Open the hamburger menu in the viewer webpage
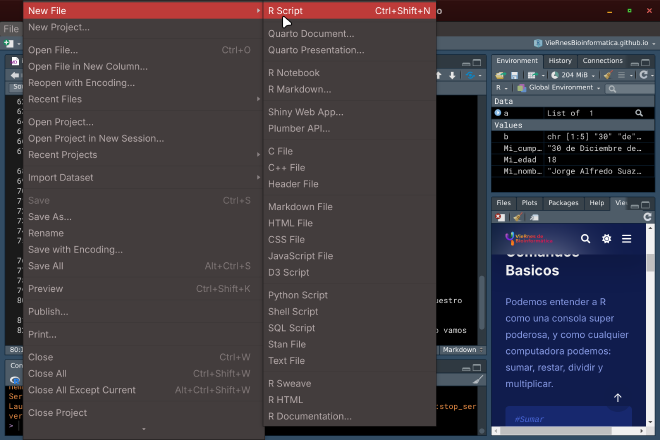Screen dimensions: 660x440 pos(626,239)
